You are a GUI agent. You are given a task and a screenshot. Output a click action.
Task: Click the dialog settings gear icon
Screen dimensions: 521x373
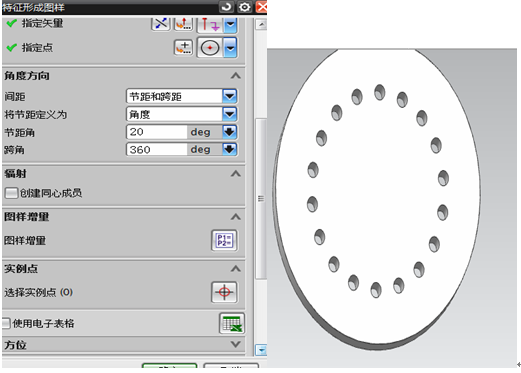pyautogui.click(x=245, y=7)
